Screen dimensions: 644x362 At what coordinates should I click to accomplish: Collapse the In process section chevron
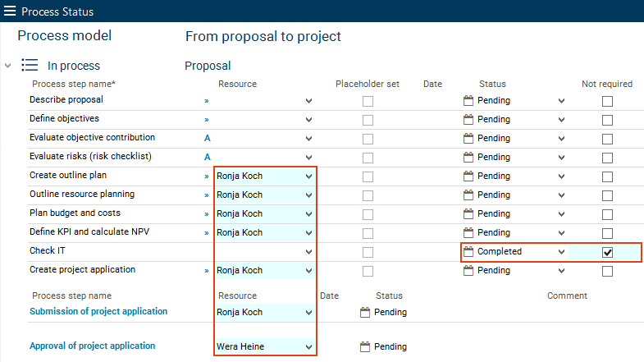click(7, 66)
